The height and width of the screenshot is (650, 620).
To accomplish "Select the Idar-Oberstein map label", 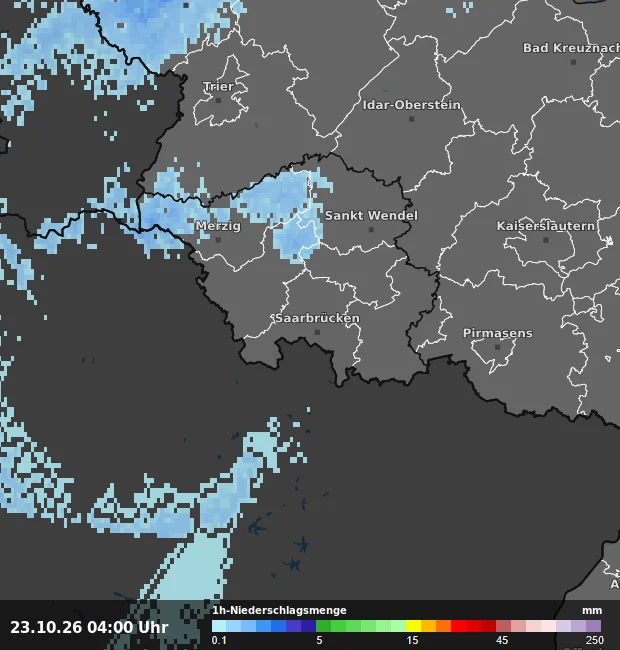I will [x=412, y=105].
